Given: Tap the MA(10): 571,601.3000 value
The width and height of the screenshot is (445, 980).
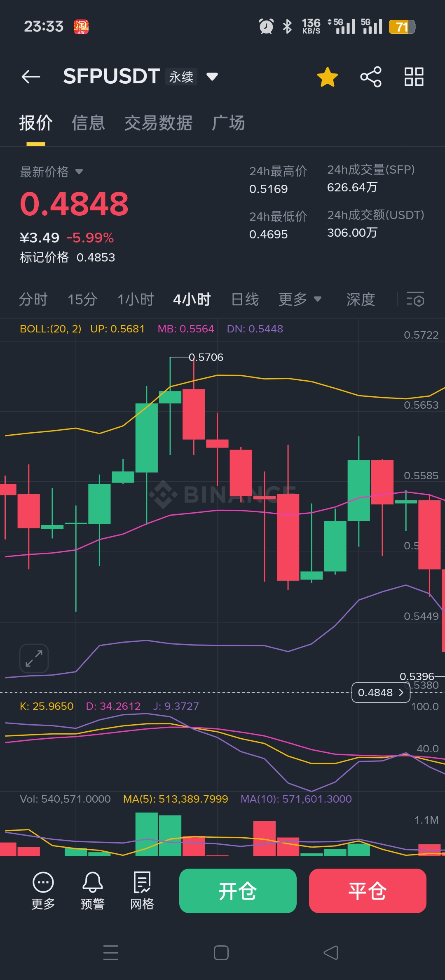Looking at the screenshot, I should point(296,799).
